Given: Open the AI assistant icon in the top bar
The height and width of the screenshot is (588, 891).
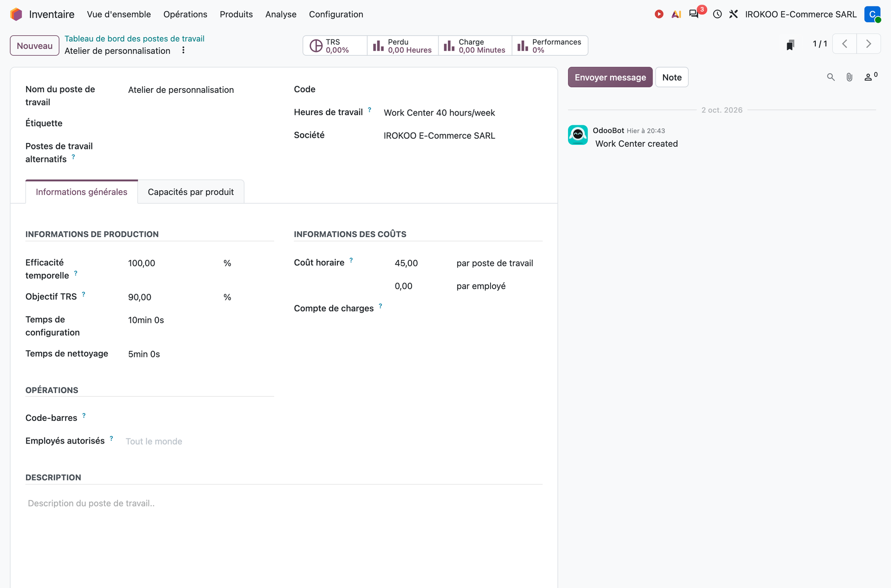Looking at the screenshot, I should pos(676,14).
